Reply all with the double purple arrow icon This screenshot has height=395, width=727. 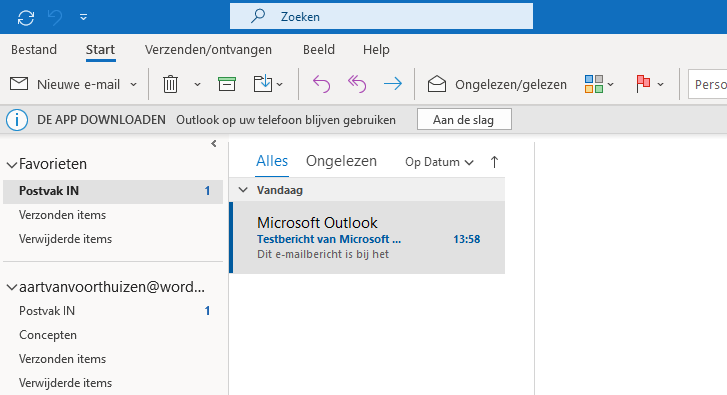[357, 84]
